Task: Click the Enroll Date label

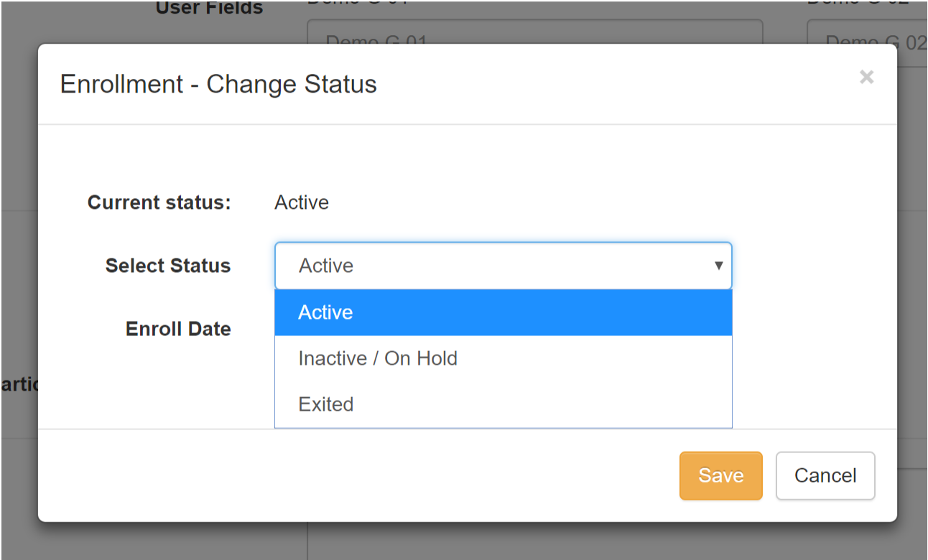Action: tap(178, 329)
